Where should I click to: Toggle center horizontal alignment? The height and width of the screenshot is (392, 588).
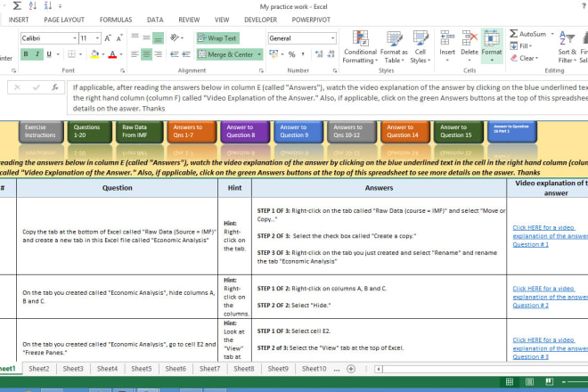pos(147,54)
